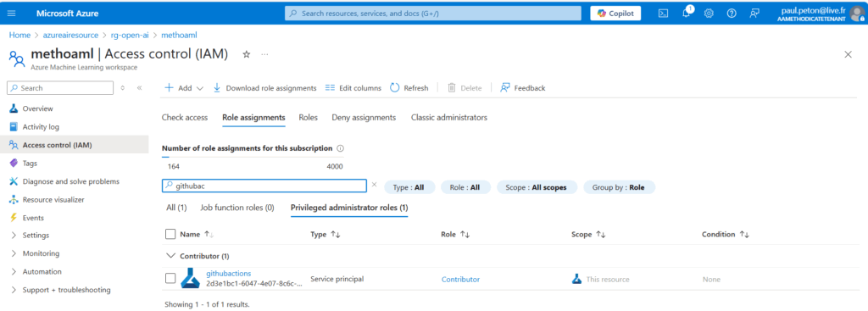This screenshot has height=311, width=868.
Task: Sort by the Scope column
Action: [x=588, y=234]
